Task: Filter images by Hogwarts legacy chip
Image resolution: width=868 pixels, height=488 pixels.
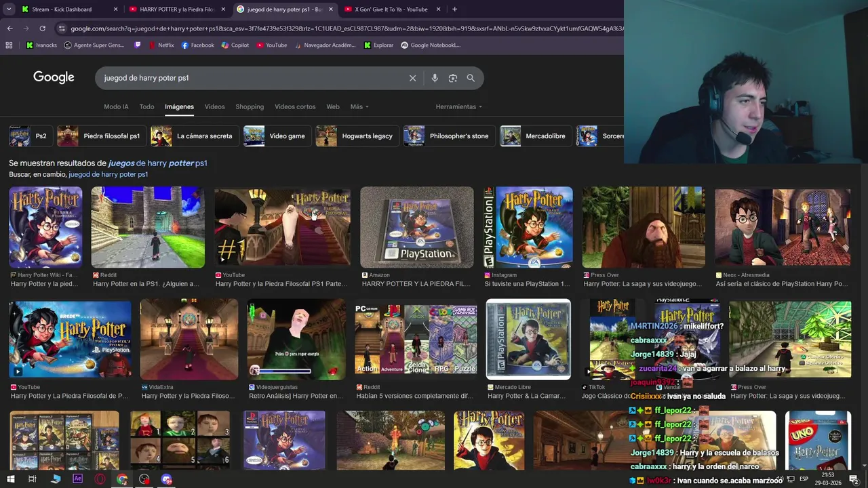Action: 356,136
